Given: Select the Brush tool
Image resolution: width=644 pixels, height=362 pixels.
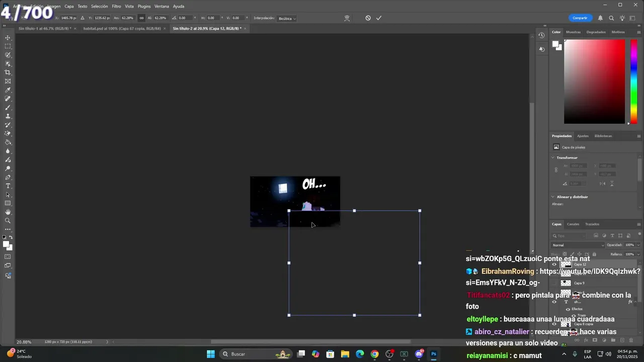Looking at the screenshot, I should 8,107.
